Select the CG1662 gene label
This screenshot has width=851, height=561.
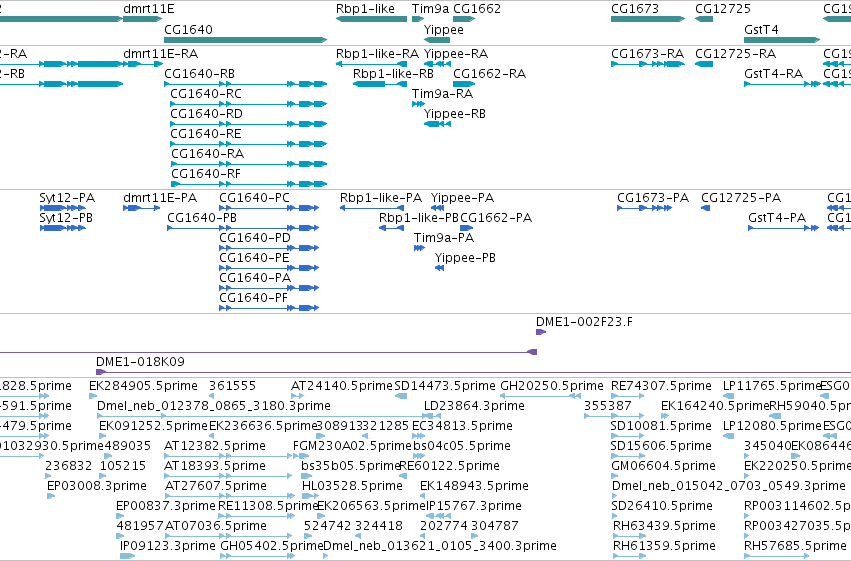pos(477,9)
